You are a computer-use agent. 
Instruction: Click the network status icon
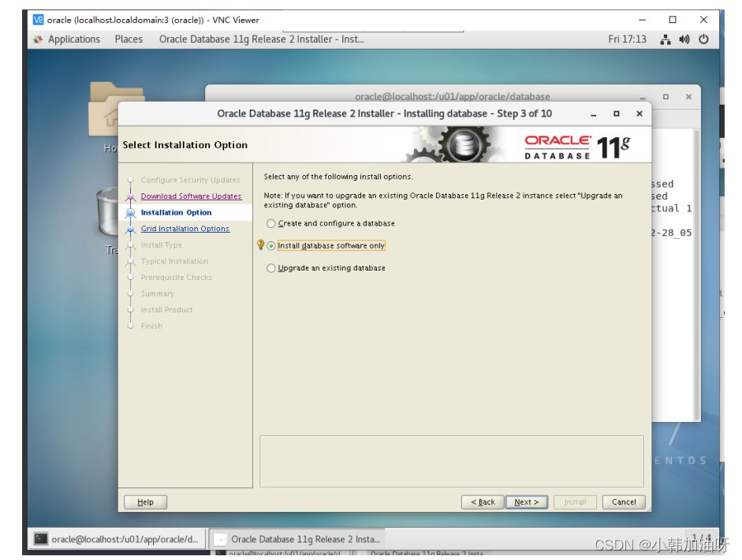pos(666,39)
